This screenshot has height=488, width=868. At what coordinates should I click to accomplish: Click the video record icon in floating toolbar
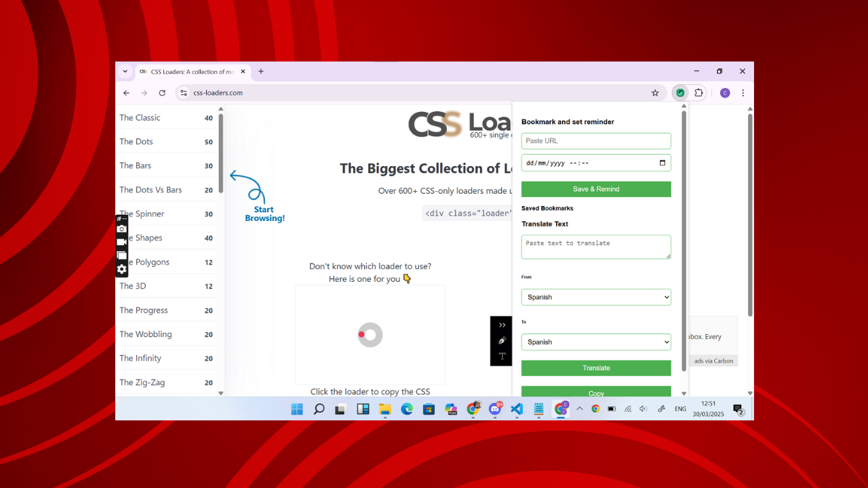121,242
